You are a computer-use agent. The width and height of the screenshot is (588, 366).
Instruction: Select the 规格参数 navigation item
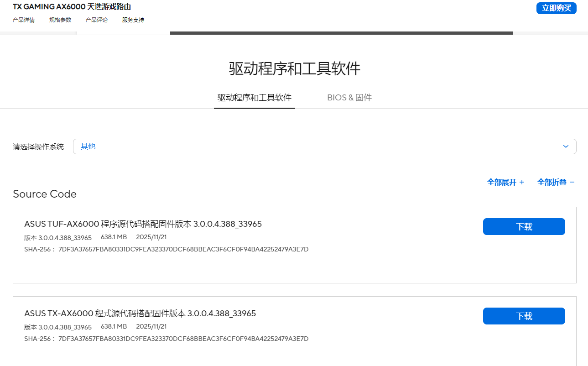click(x=59, y=20)
